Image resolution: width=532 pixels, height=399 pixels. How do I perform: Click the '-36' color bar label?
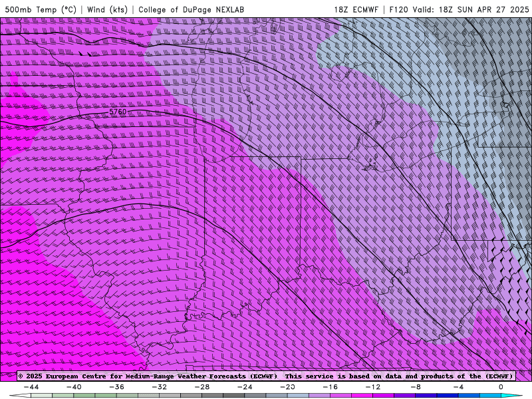pos(117,387)
